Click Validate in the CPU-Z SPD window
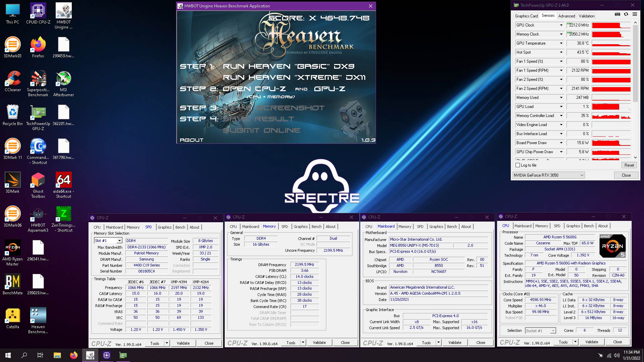 point(183,343)
